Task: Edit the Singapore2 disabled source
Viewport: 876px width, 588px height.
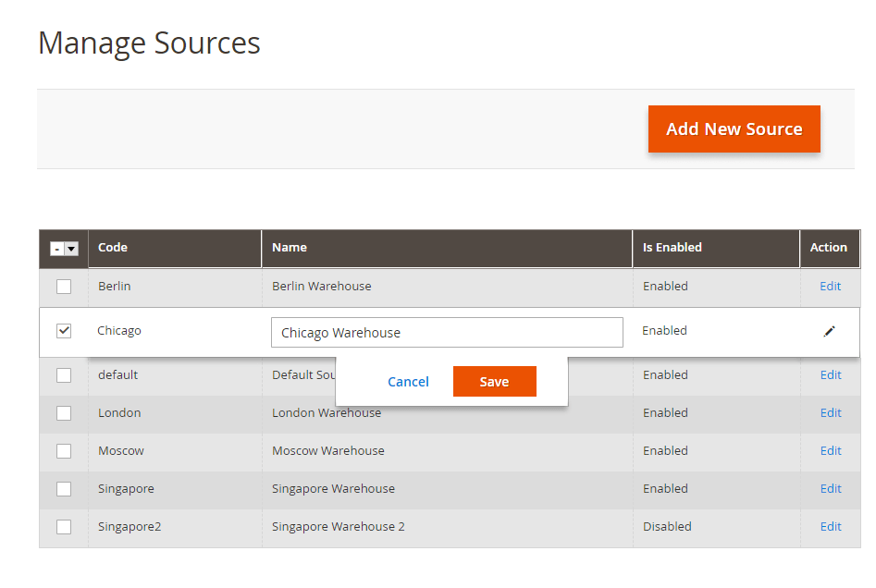Action: pos(830,526)
